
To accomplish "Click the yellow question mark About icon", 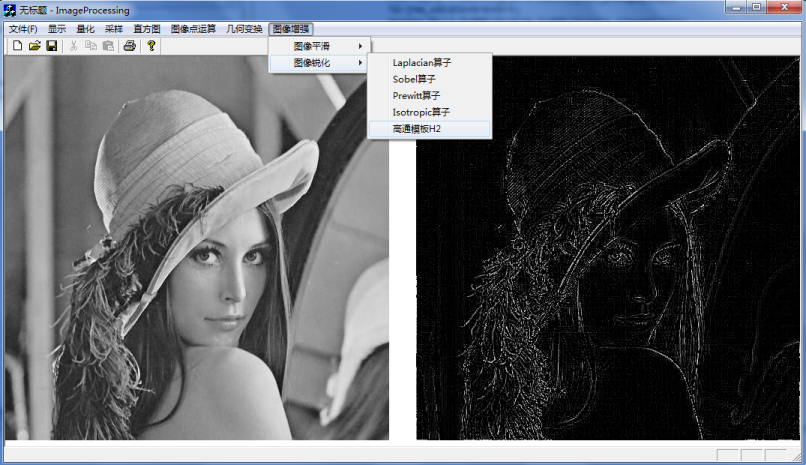I will tap(151, 46).
